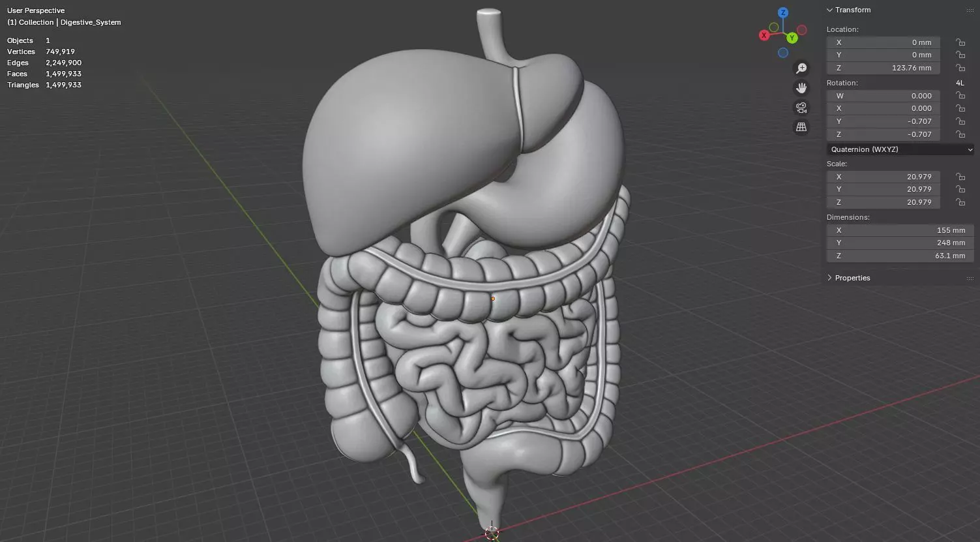
Task: Click the Location Y field showing 0 mm
Action: tap(883, 55)
